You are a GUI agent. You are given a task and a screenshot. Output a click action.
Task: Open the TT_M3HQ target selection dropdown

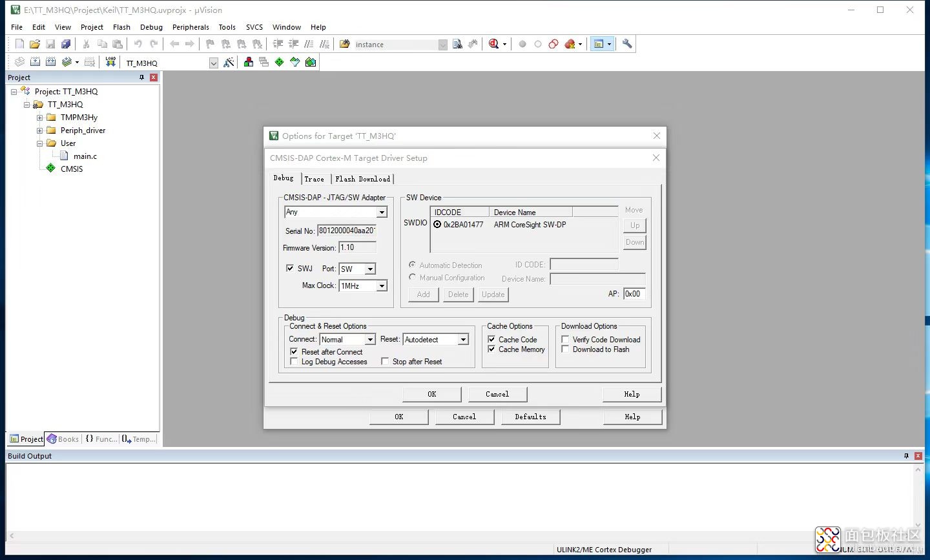point(214,63)
